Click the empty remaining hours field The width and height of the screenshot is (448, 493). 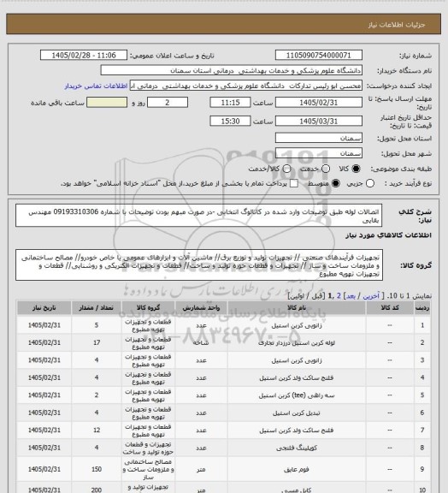point(107,103)
